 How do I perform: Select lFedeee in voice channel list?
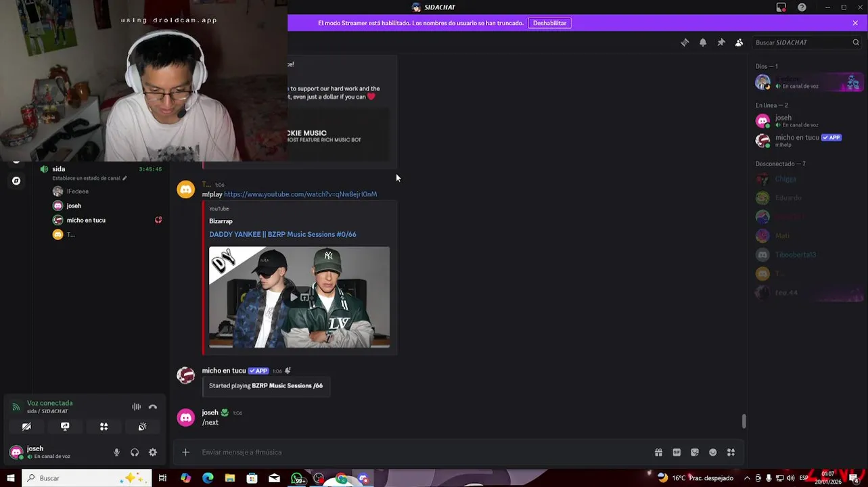pos(78,191)
